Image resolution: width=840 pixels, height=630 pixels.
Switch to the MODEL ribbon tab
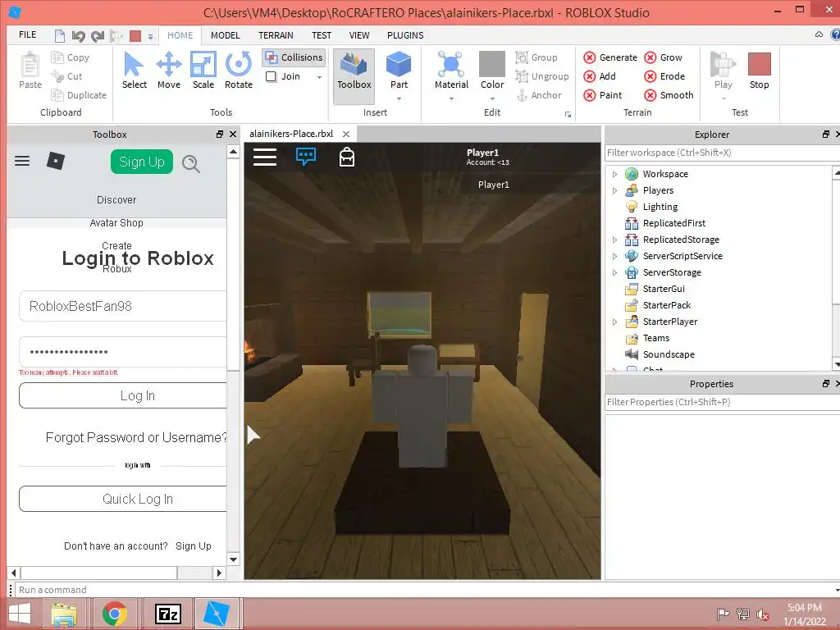click(225, 35)
